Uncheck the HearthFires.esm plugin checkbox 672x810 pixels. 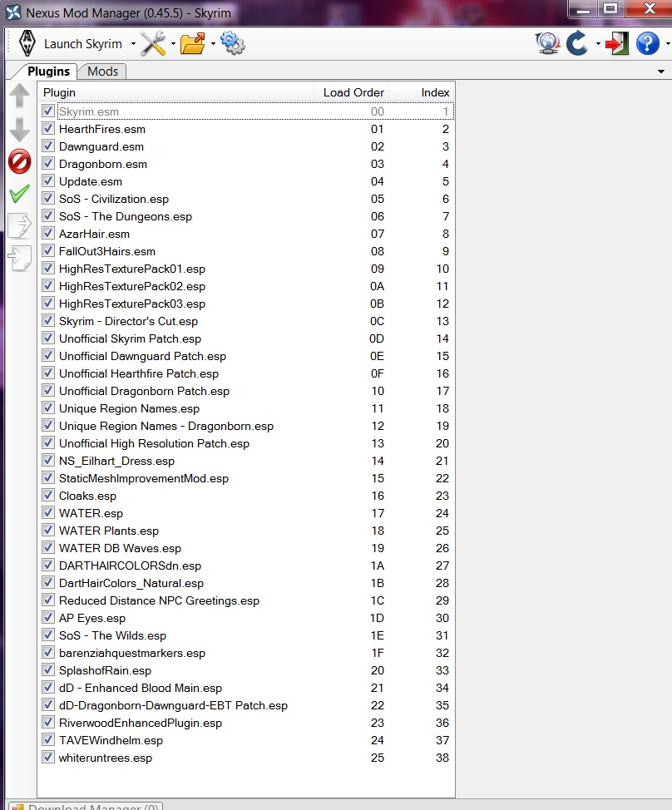point(48,129)
